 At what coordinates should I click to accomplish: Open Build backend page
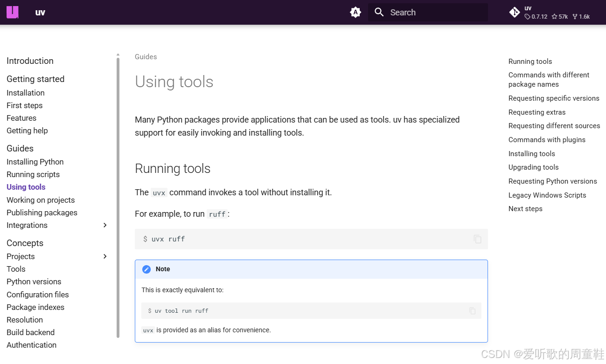tap(31, 333)
